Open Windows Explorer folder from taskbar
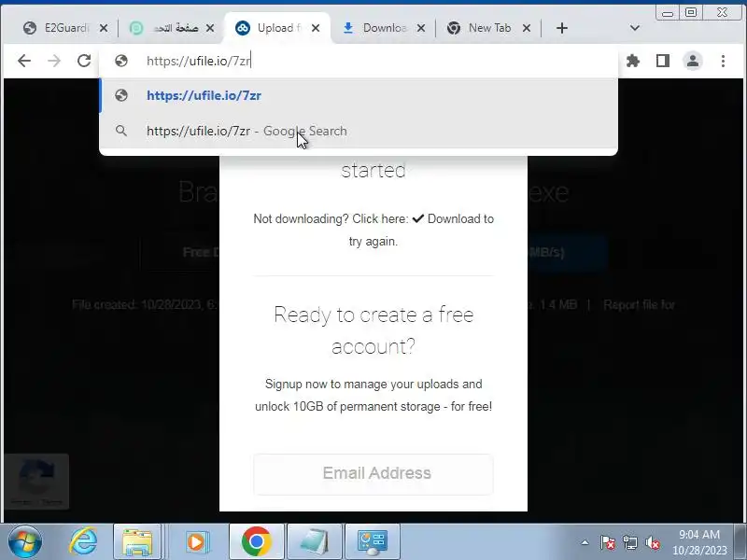 (137, 542)
